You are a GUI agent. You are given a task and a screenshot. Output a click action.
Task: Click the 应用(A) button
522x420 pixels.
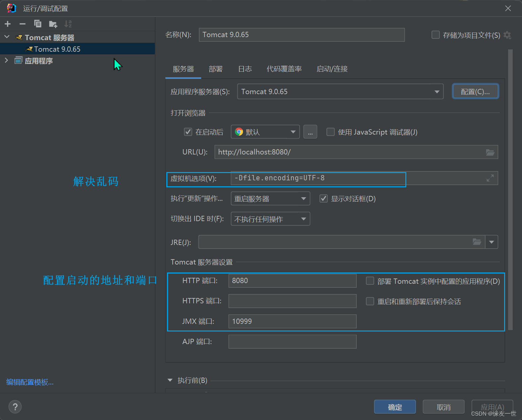492,407
